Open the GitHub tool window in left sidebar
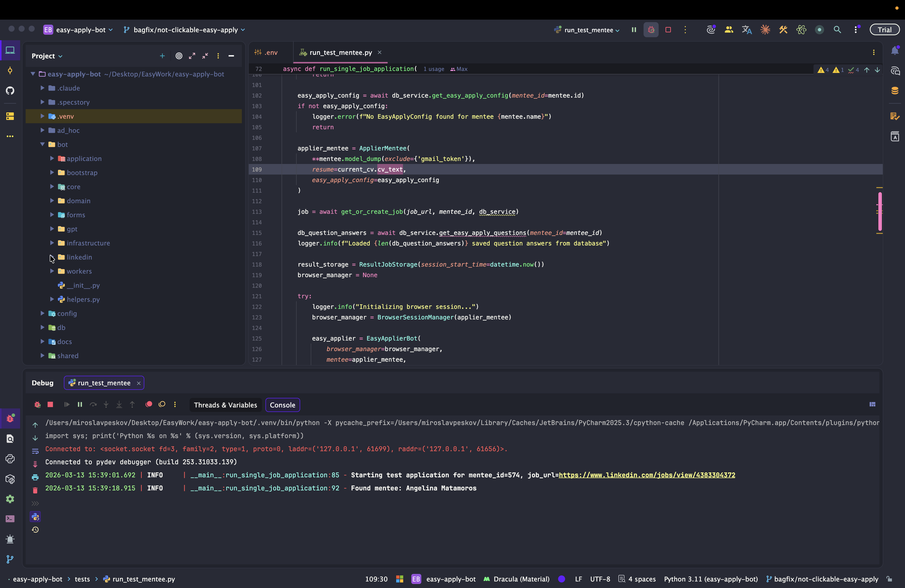Image resolution: width=905 pixels, height=588 pixels. (10, 91)
